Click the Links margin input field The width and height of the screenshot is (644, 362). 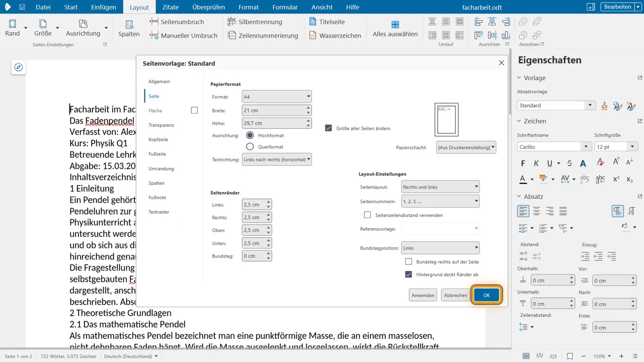point(257,205)
